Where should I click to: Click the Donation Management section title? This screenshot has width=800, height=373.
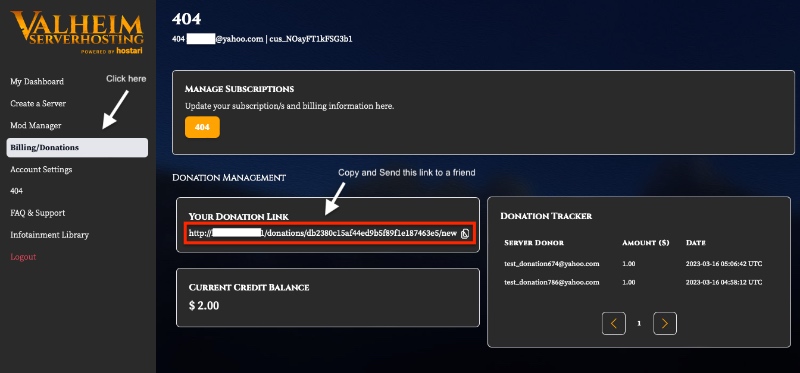point(229,178)
